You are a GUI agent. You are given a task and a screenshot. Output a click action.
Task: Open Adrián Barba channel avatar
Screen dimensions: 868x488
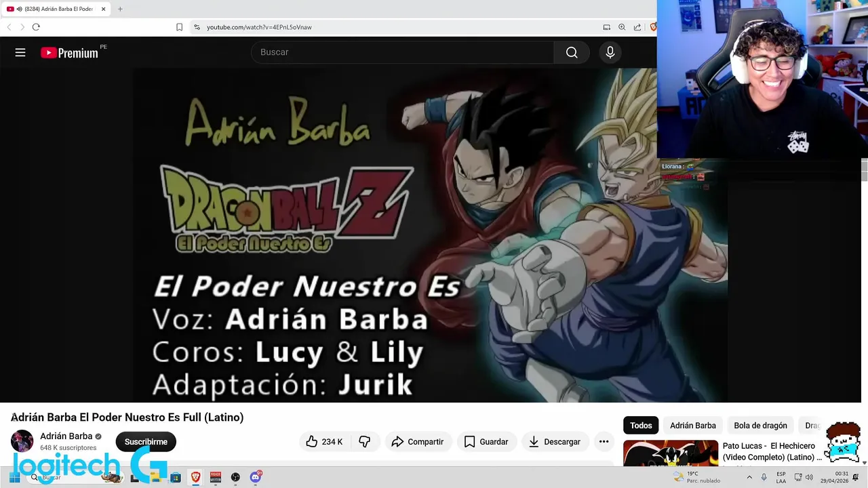[22, 441]
